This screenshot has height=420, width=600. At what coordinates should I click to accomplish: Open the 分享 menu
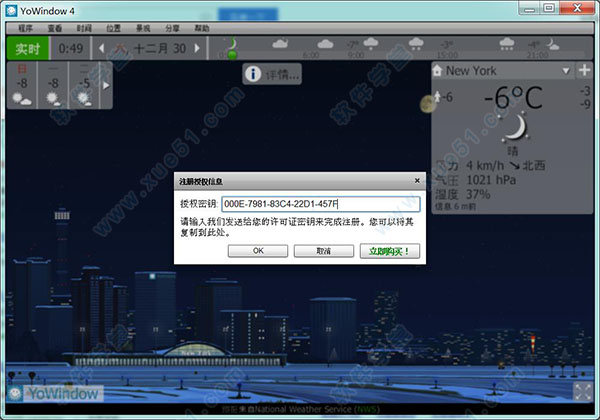(x=172, y=28)
